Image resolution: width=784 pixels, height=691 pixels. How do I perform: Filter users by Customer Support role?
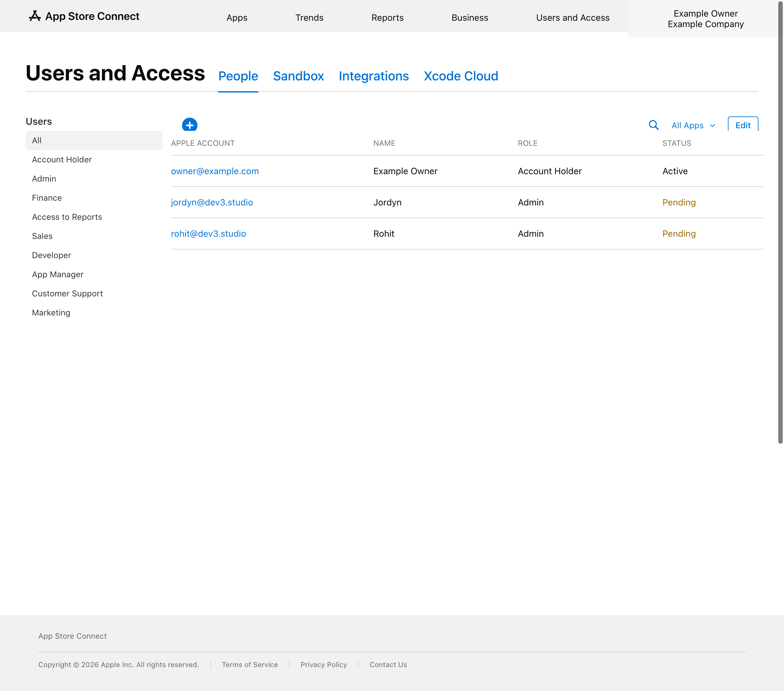coord(68,294)
